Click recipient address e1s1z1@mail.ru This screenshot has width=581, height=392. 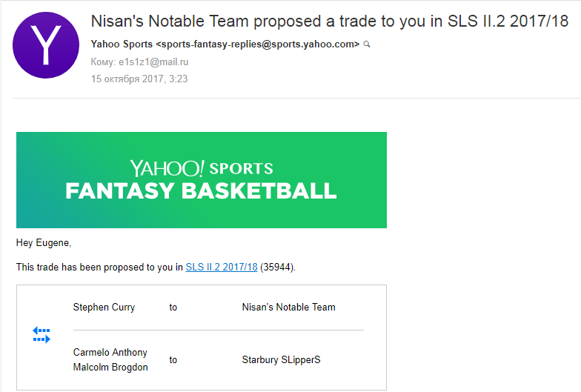click(x=153, y=62)
